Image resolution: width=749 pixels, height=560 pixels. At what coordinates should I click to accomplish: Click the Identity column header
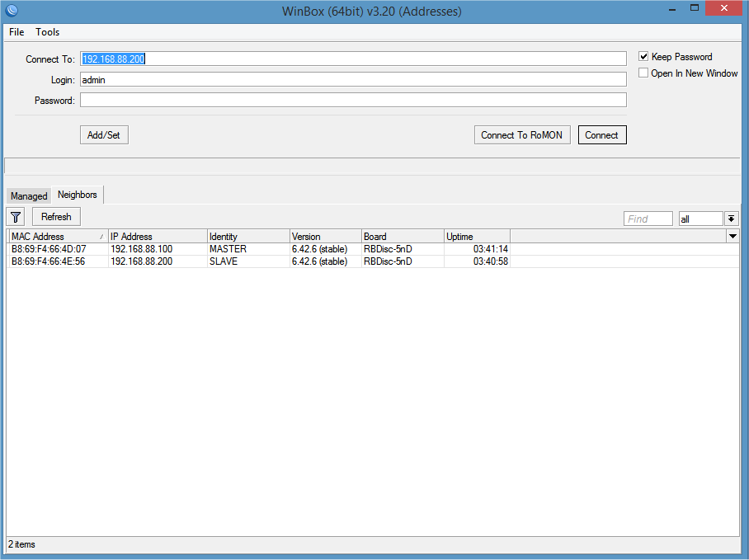click(248, 237)
